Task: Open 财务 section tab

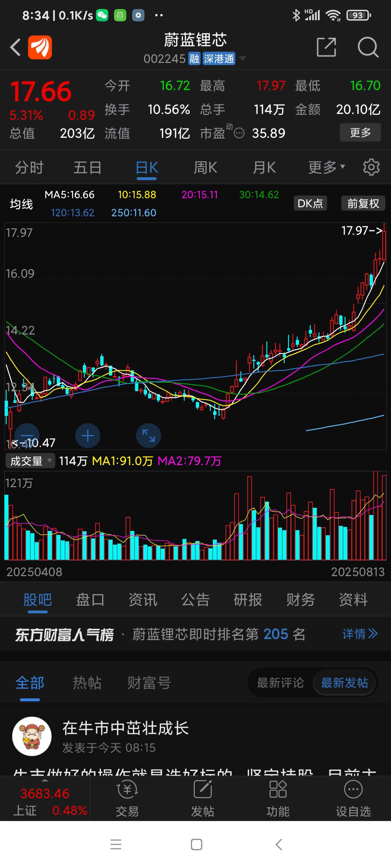Action: 300,600
